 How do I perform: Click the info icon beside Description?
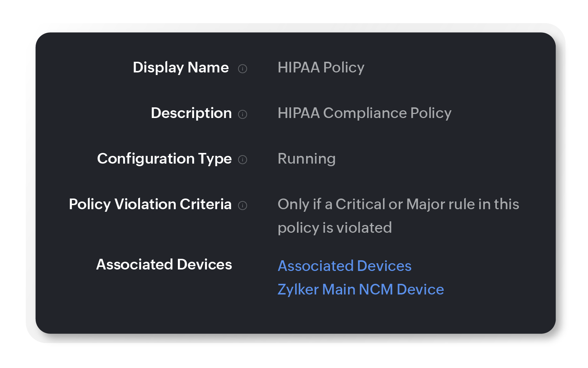pyautogui.click(x=244, y=114)
